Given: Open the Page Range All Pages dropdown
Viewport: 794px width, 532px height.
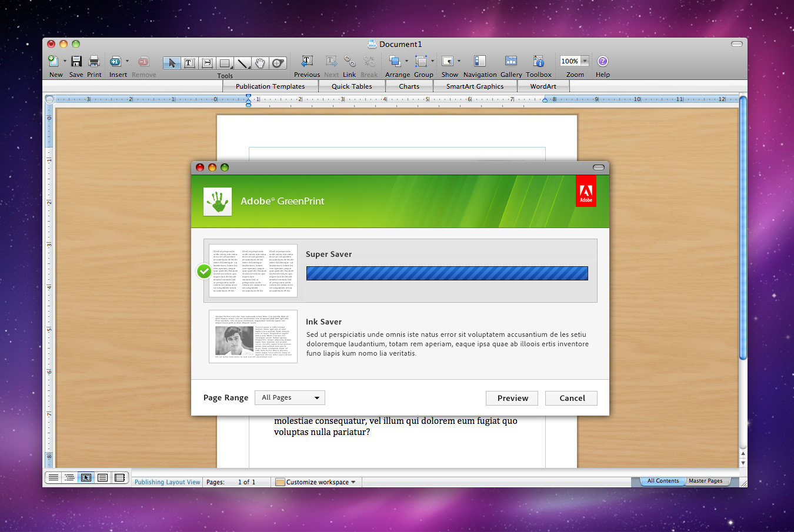Looking at the screenshot, I should coord(290,397).
